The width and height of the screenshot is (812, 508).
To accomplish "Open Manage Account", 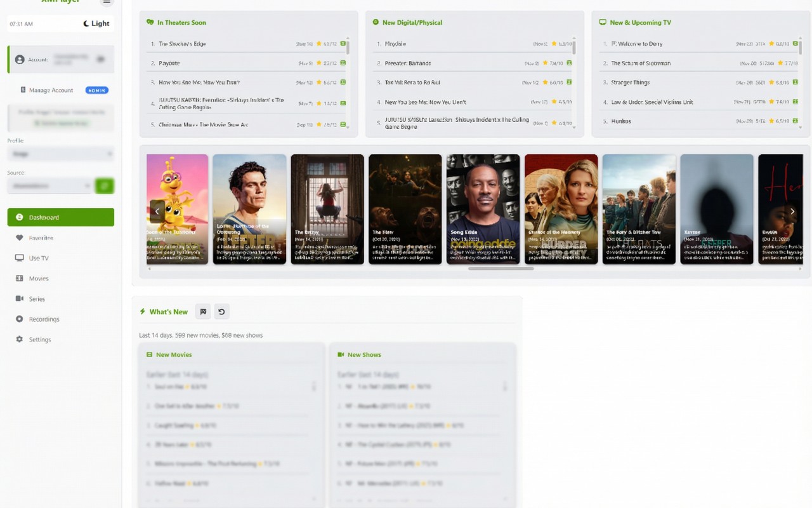I will (x=51, y=90).
